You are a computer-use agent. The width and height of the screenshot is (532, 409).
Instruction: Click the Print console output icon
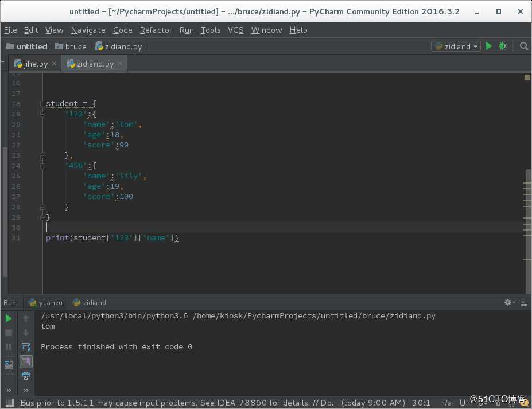[26, 375]
